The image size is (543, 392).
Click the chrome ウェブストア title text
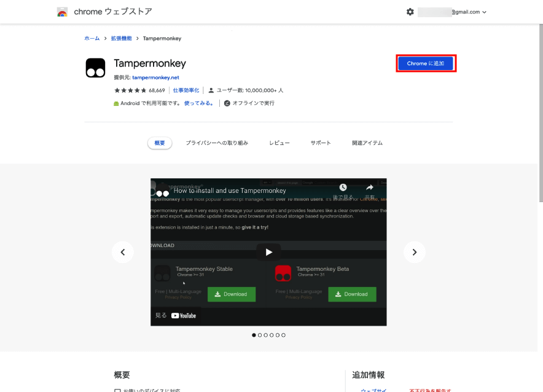(x=113, y=12)
